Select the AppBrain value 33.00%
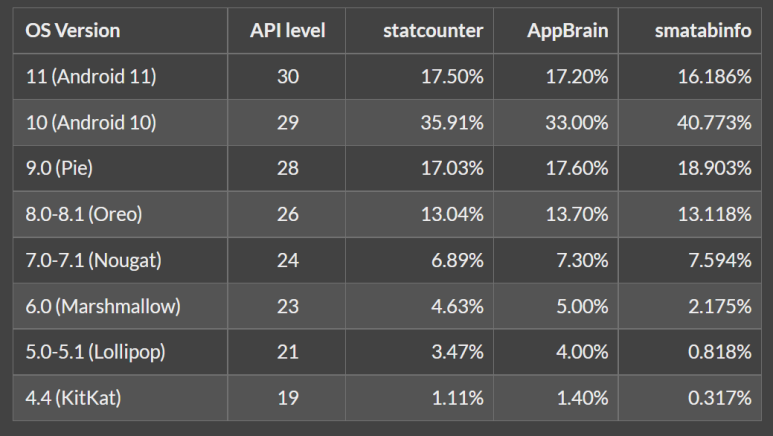 577,122
